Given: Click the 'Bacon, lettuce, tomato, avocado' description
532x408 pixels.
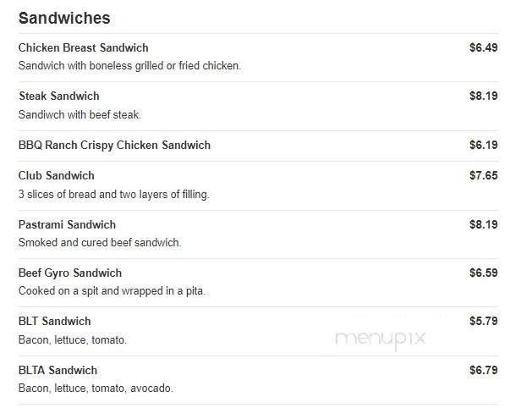Looking at the screenshot, I should 96,389.
